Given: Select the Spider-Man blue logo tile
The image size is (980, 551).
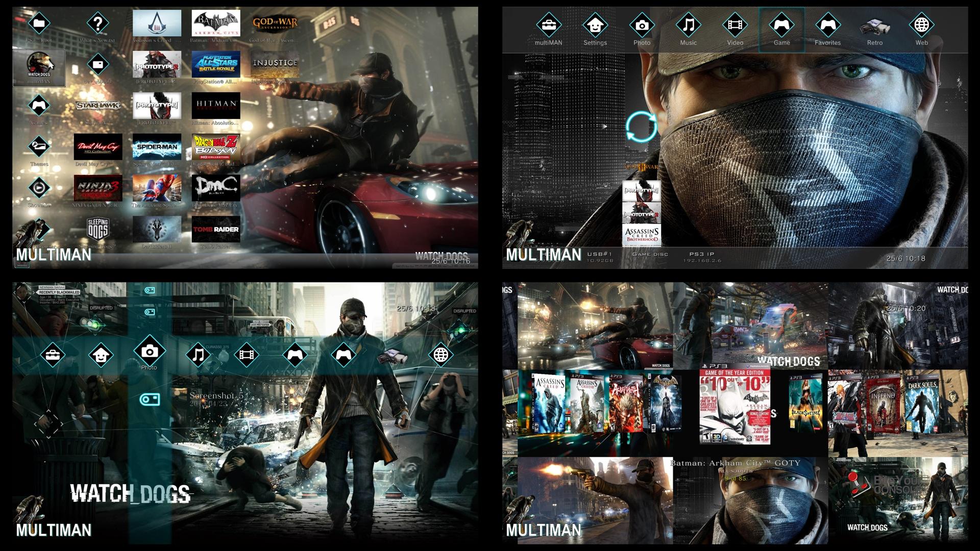Looking at the screenshot, I should 157,147.
